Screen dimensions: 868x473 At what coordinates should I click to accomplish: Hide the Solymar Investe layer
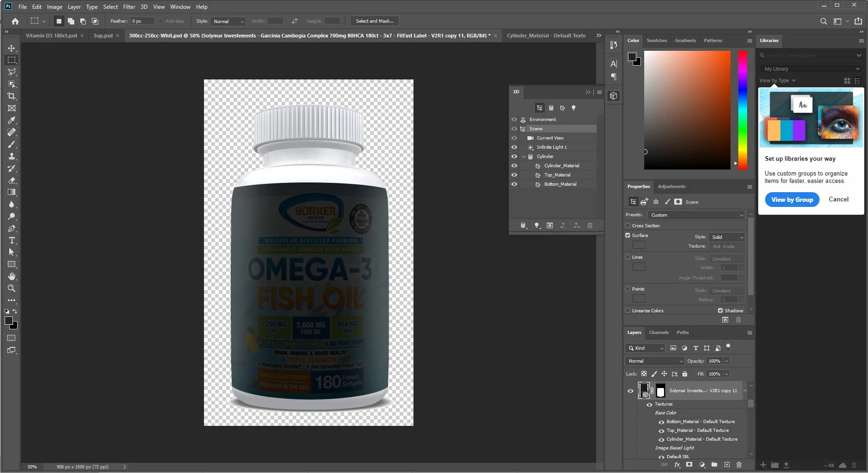[630, 391]
